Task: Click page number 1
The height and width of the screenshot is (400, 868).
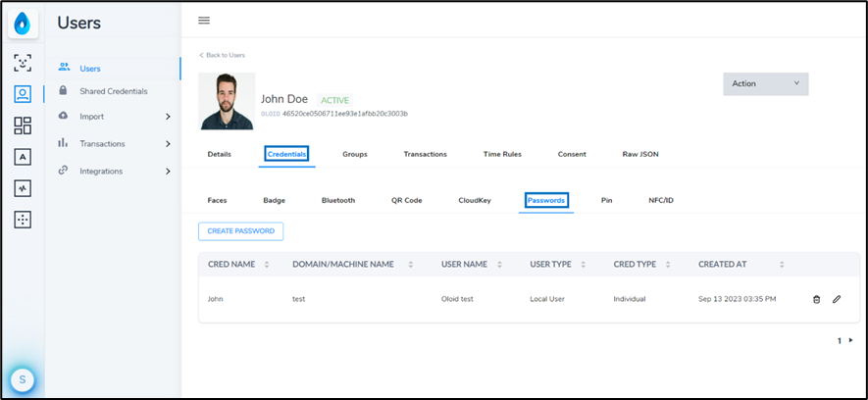Action: pos(840,341)
